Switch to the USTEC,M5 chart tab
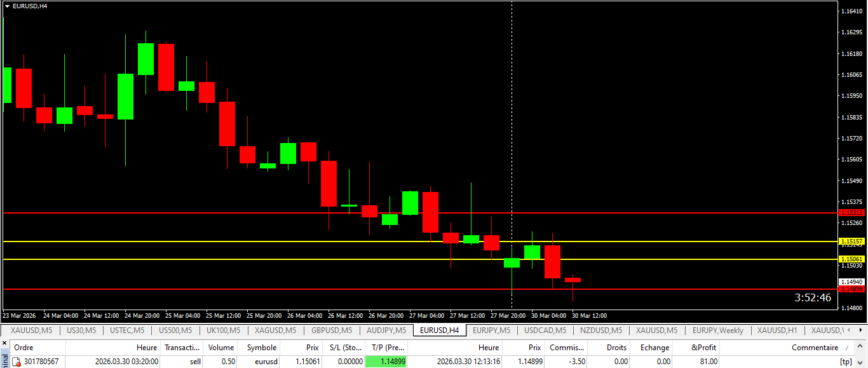The height and width of the screenshot is (368, 868). point(126,331)
